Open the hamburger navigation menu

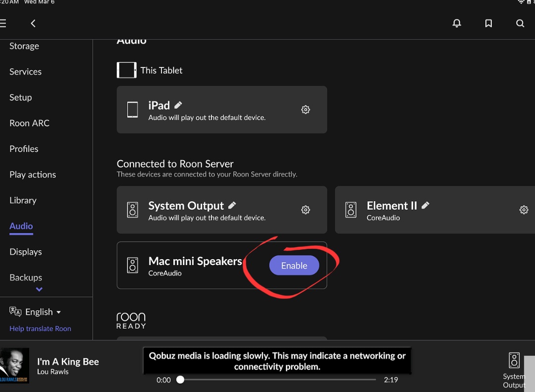tap(3, 23)
